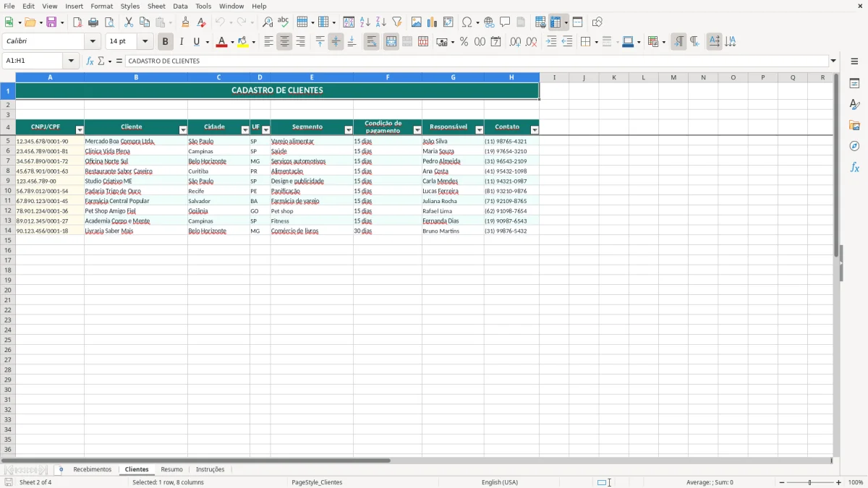Clone formatting with the paintbrush icon
Viewport: 868px width, 488px height.
click(x=186, y=22)
